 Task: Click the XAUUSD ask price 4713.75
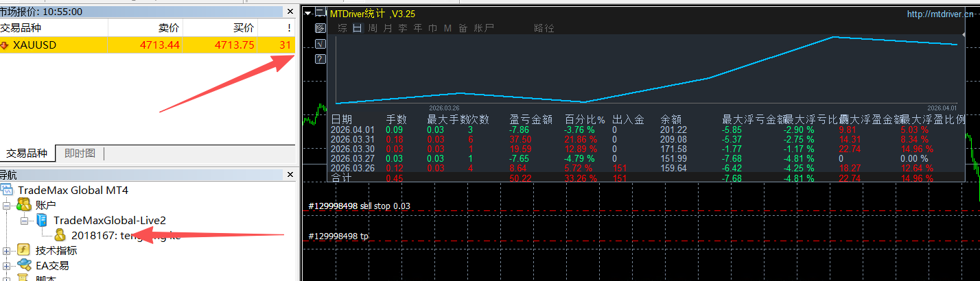[x=234, y=45]
